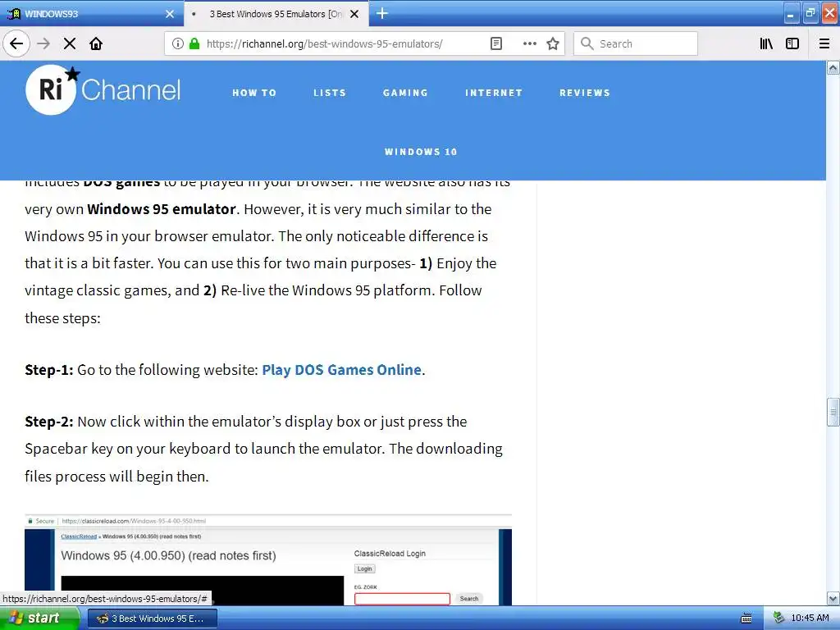The width and height of the screenshot is (840, 630).
Task: Click the status bar URL text
Action: [105, 599]
